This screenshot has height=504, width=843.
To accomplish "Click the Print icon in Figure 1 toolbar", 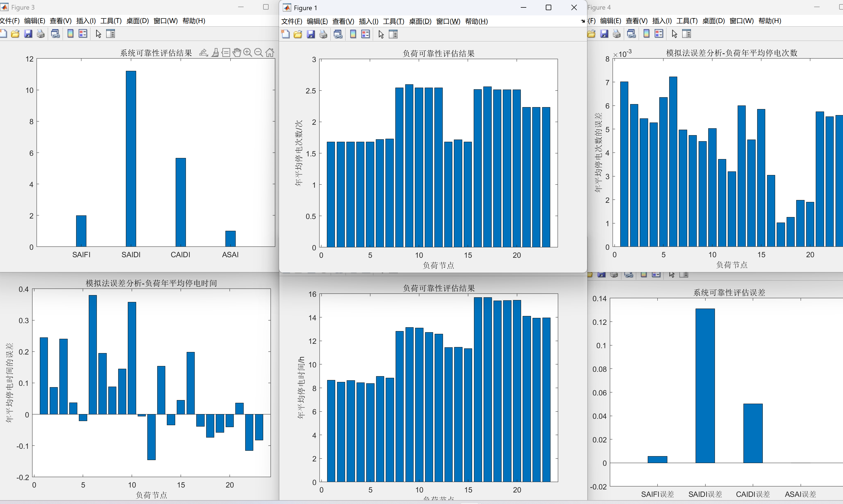I will [323, 34].
